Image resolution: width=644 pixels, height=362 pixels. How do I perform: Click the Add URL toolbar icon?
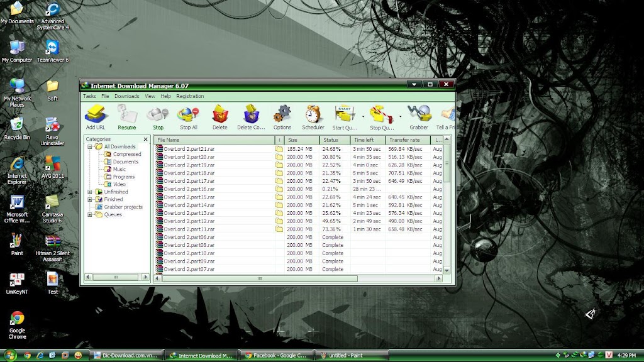coord(95,117)
